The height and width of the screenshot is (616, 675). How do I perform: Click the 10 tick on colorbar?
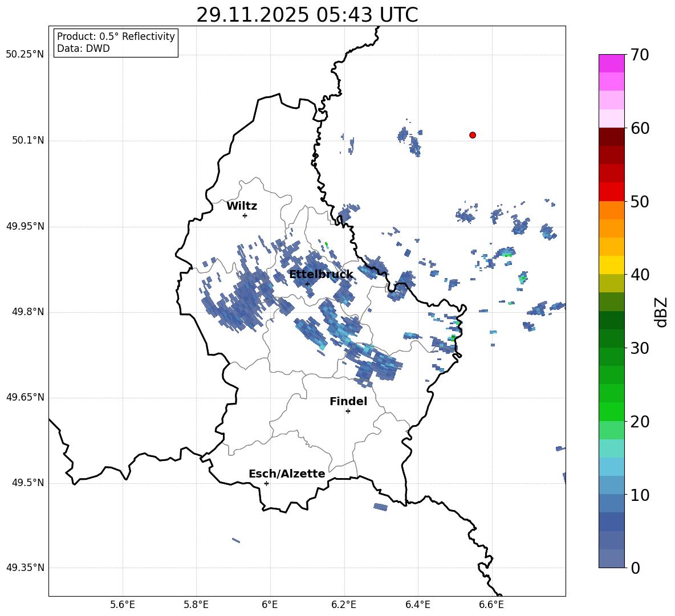[640, 495]
